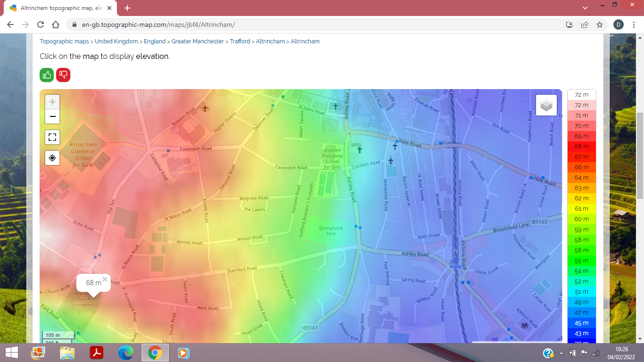Close the 68 m elevation popup

pos(105,279)
